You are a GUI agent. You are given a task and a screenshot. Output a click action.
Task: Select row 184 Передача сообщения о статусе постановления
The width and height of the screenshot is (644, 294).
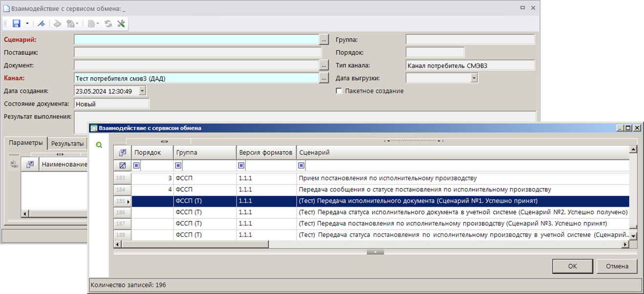click(x=371, y=189)
